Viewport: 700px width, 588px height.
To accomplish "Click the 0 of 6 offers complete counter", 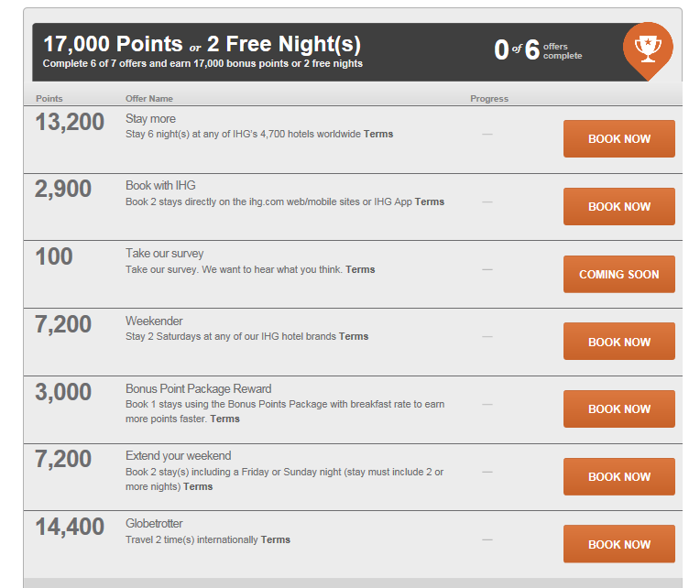I will 538,50.
